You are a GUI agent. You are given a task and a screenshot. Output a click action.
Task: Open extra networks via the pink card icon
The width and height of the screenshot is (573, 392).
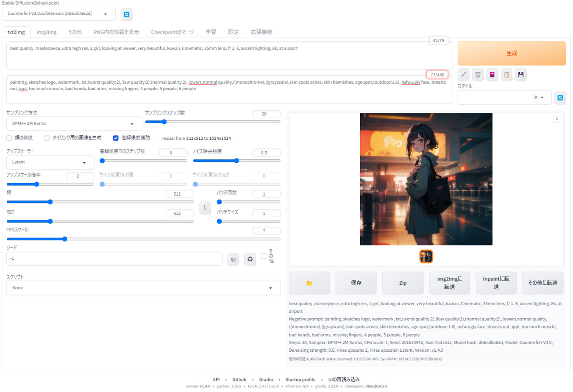tap(492, 74)
